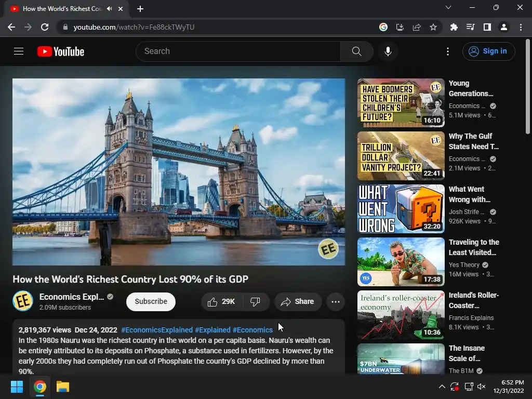
Task: Click the Chrome taskbar icon
Action: pyautogui.click(x=39, y=387)
